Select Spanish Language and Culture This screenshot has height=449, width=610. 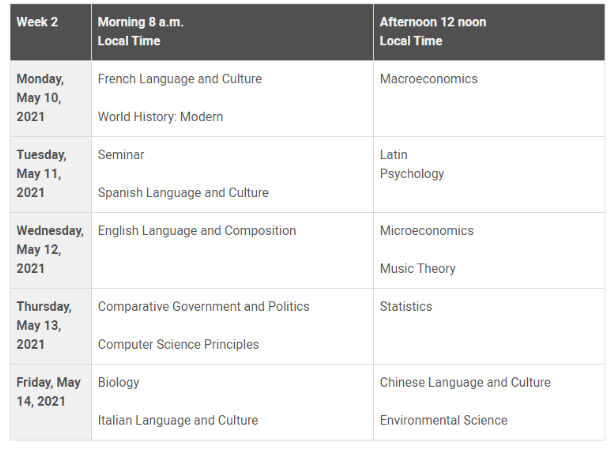(x=183, y=193)
